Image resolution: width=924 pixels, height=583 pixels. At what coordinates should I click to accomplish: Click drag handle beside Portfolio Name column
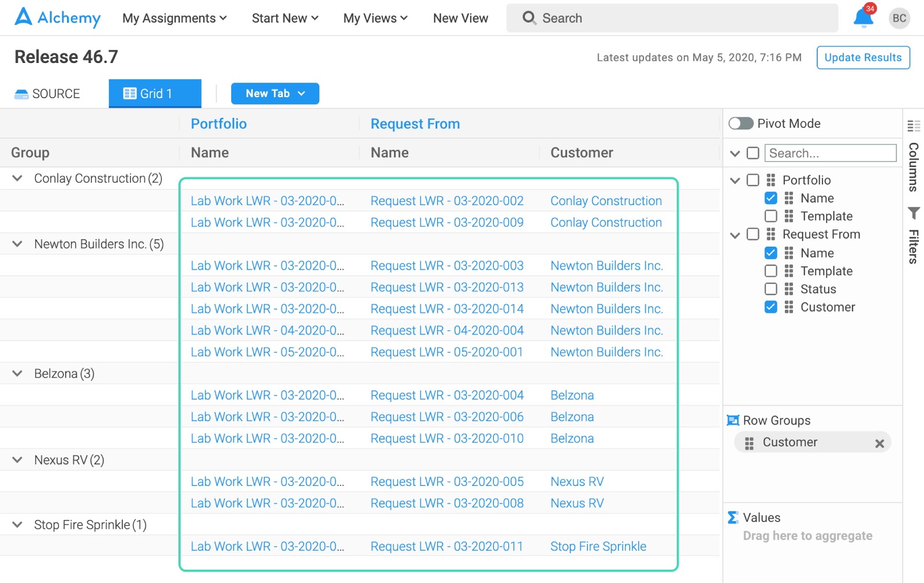[x=789, y=198]
